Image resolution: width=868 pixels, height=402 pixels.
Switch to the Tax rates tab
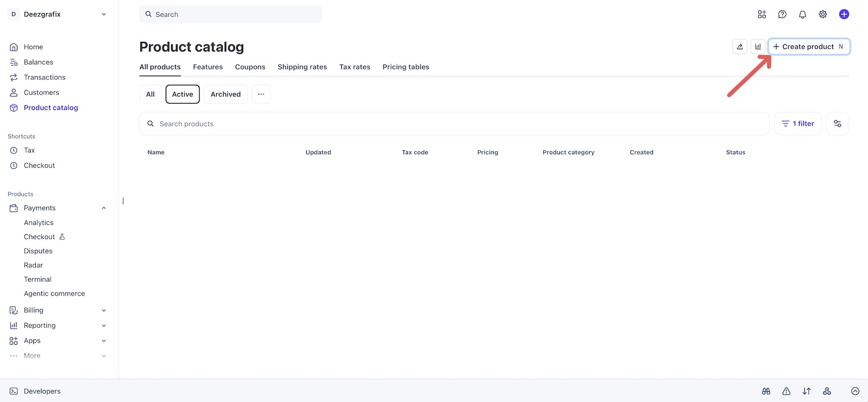tap(355, 67)
